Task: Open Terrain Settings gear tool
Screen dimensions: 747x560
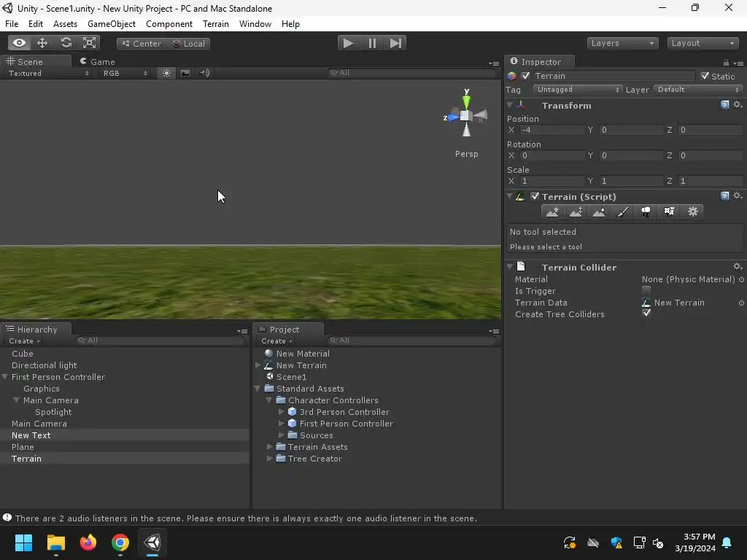Action: pyautogui.click(x=693, y=212)
